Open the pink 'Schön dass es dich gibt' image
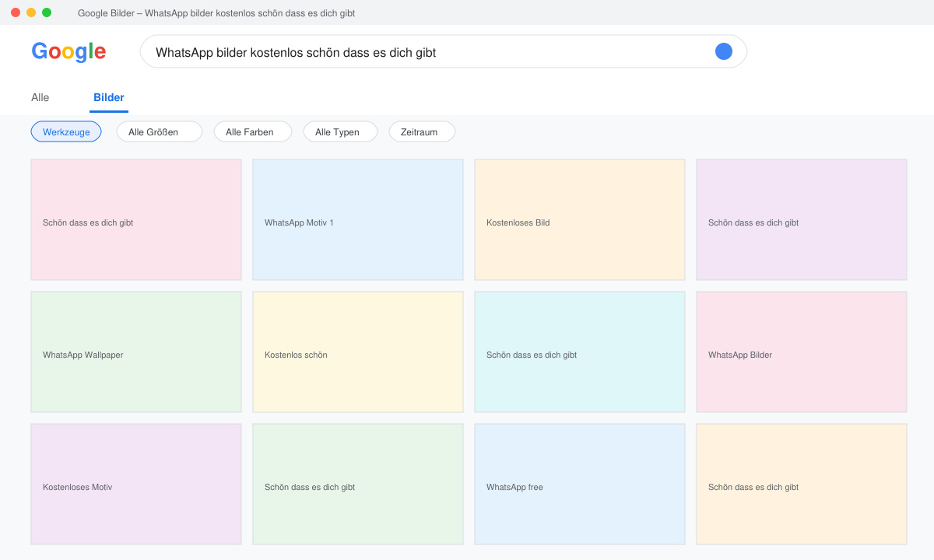This screenshot has height=560, width=934. [x=136, y=219]
